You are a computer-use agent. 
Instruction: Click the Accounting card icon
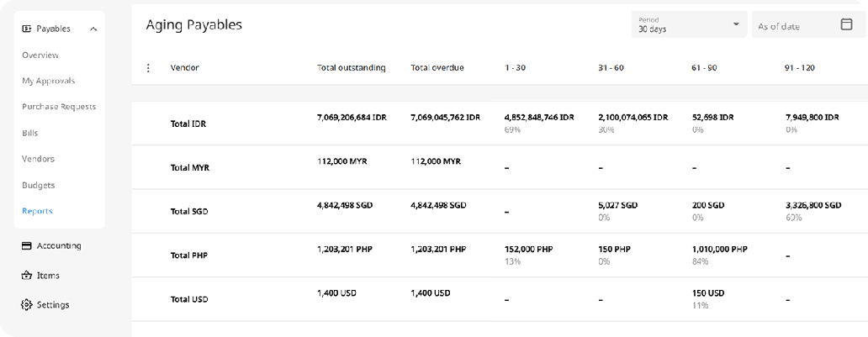click(x=26, y=246)
